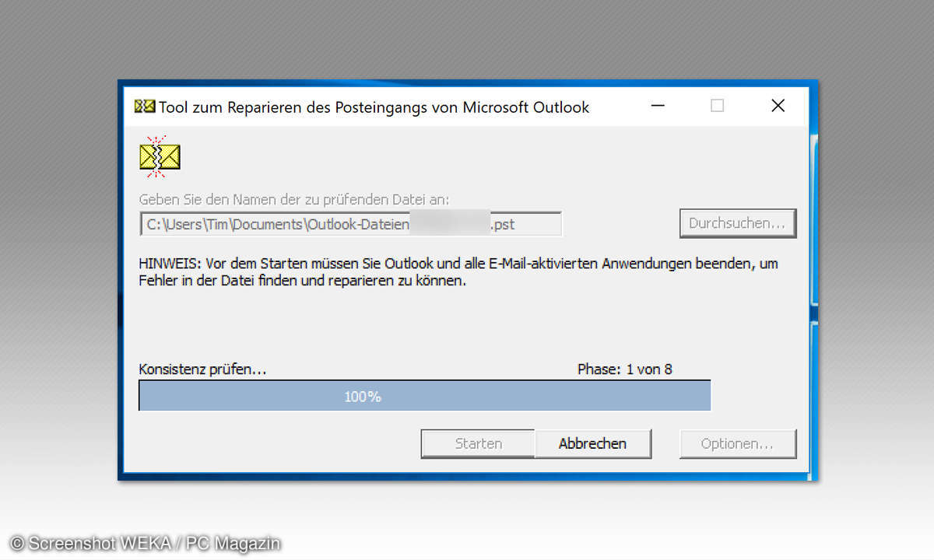The image size is (934, 560).
Task: Click the Abbrechen button
Action: click(593, 444)
